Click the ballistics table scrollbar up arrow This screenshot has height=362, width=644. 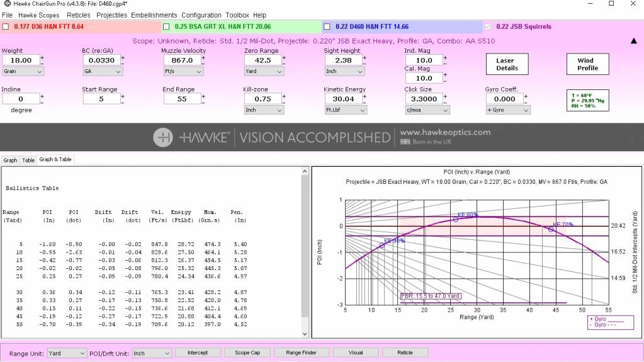point(305,171)
